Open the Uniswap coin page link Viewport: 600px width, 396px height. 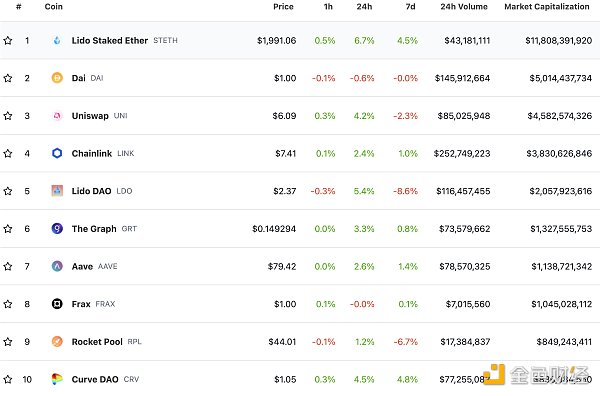click(x=90, y=116)
